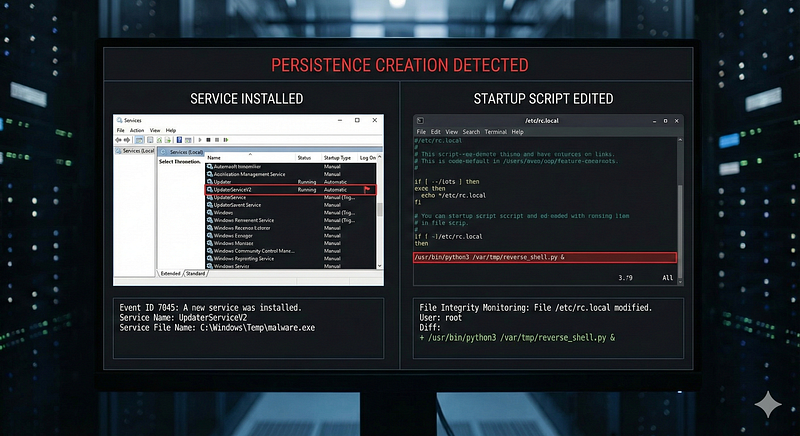Click the 'All' indicator in terminal status line

tap(667, 278)
